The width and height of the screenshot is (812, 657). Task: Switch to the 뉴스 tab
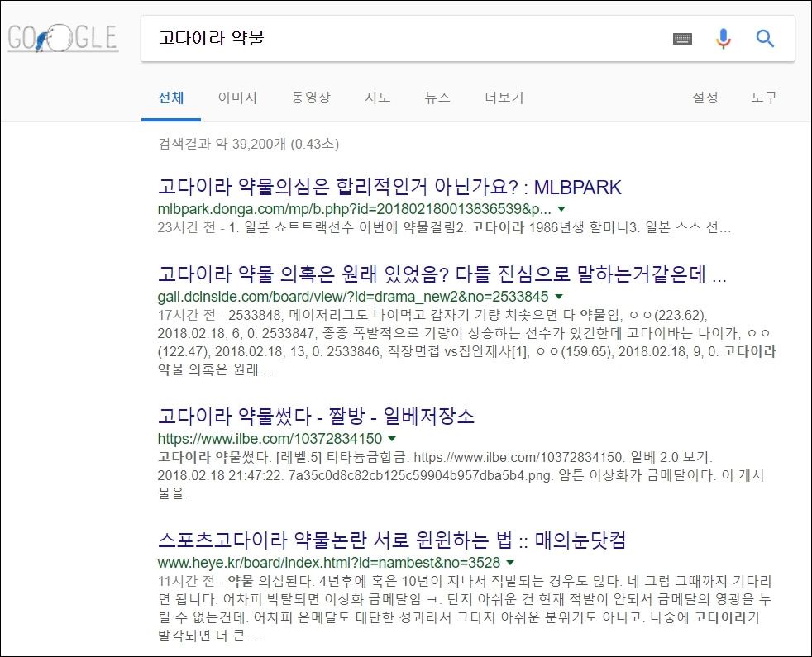437,98
